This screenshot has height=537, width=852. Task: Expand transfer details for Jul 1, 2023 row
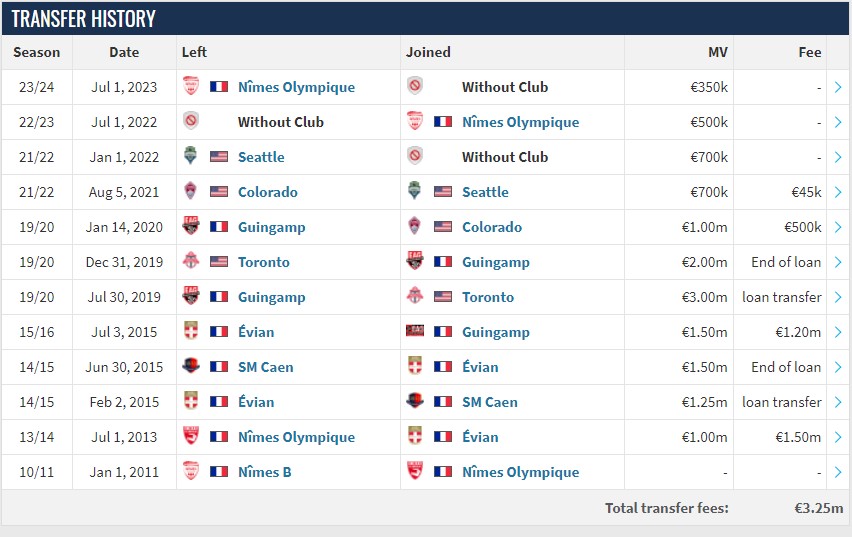(x=838, y=87)
